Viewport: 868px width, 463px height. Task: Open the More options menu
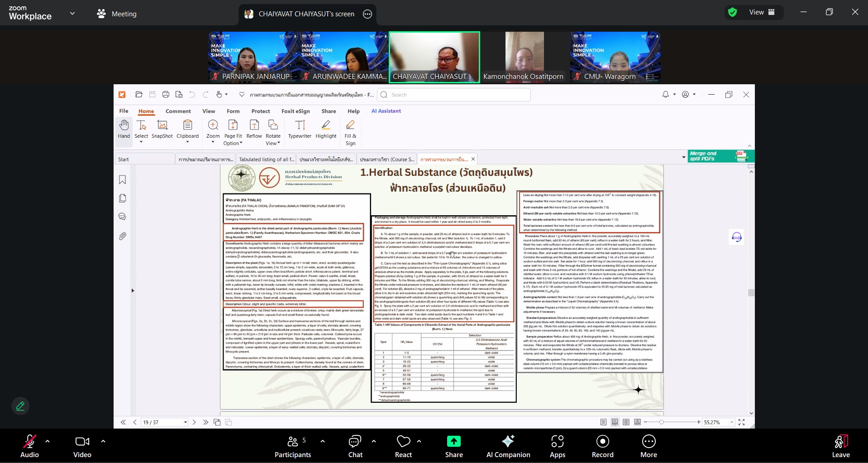click(648, 446)
